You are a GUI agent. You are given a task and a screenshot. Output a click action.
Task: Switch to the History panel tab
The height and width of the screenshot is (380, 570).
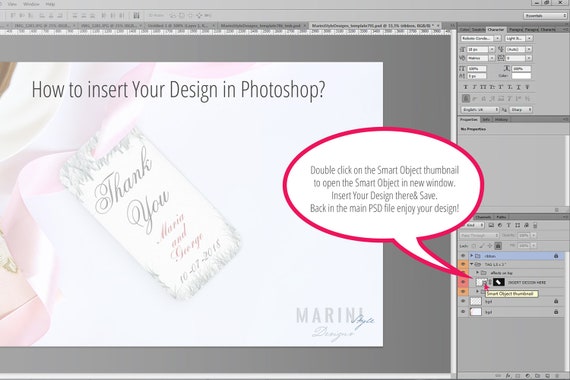click(501, 119)
